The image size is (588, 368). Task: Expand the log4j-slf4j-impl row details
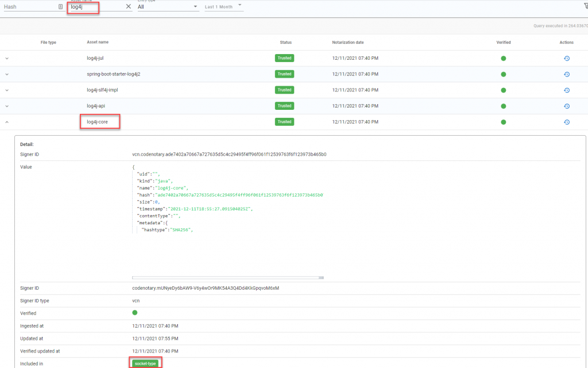coord(7,90)
